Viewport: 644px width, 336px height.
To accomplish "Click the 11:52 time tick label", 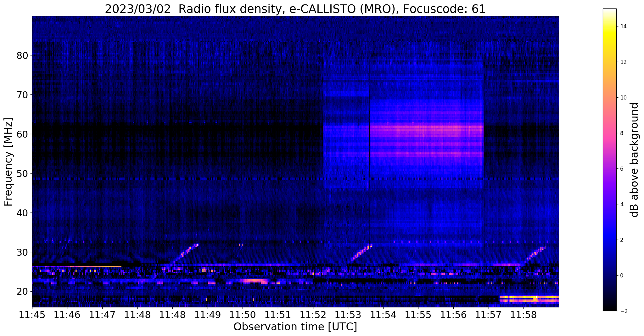I will click(x=313, y=315).
